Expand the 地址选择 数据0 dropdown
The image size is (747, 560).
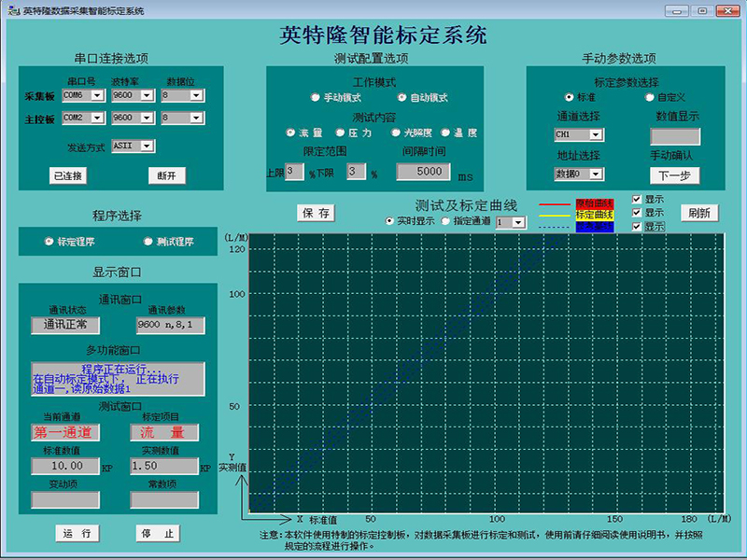click(597, 174)
